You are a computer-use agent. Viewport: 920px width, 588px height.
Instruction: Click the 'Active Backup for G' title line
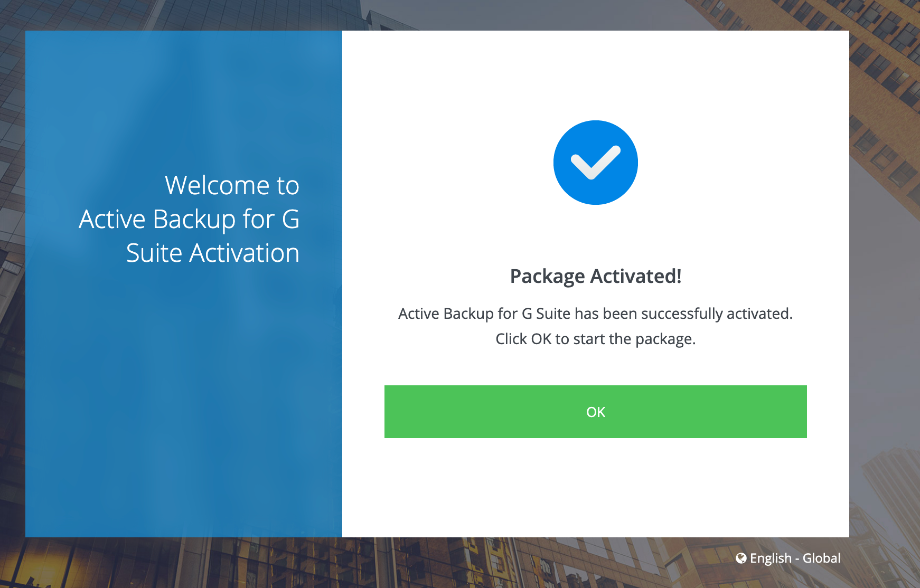pyautogui.click(x=189, y=219)
